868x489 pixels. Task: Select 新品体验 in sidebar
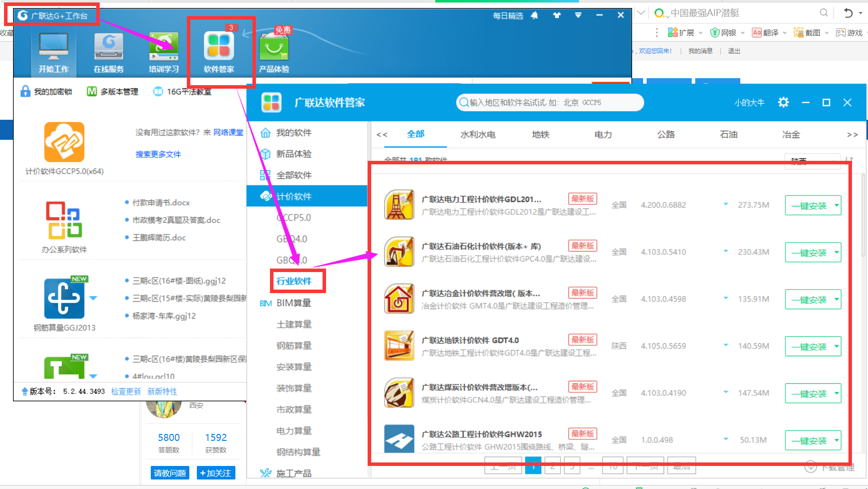[294, 154]
